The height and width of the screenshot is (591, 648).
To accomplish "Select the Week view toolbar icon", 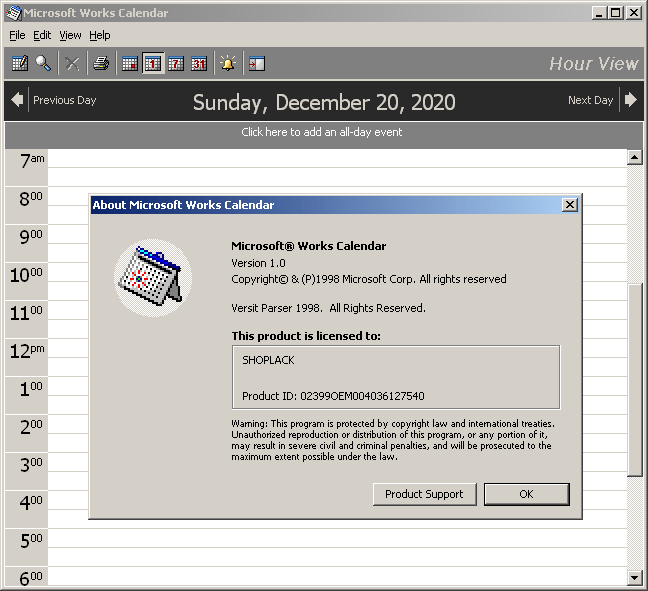I will pyautogui.click(x=176, y=63).
